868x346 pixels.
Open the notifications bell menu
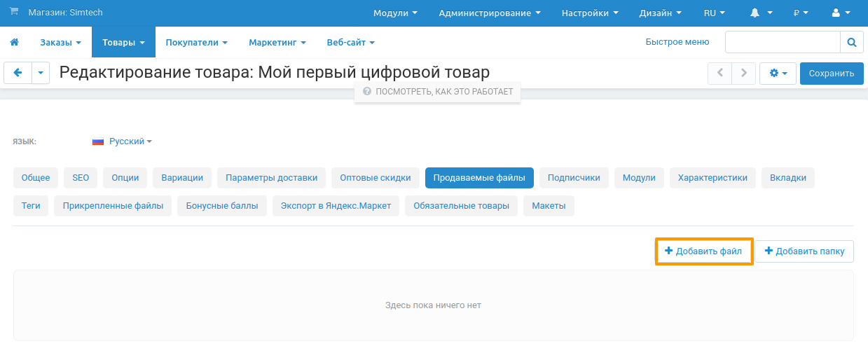761,13
